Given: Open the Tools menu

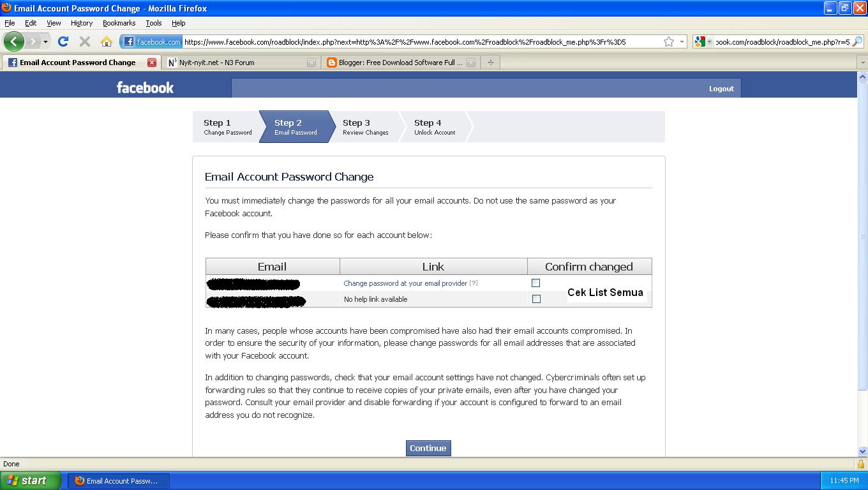Looking at the screenshot, I should point(154,23).
